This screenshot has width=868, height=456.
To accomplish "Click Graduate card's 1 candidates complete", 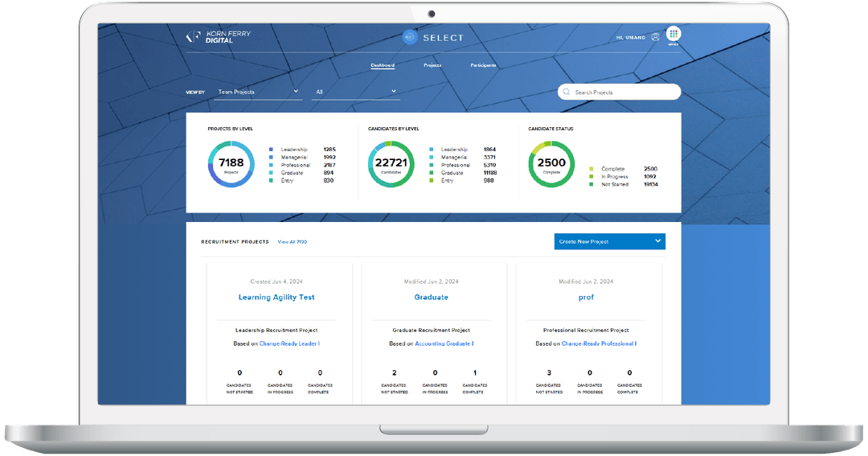I will (x=475, y=373).
